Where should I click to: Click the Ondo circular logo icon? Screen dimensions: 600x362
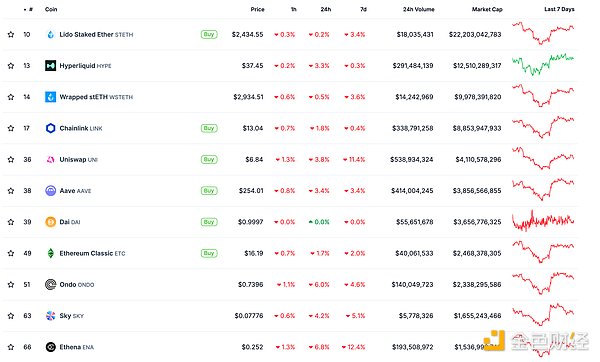coord(51,285)
